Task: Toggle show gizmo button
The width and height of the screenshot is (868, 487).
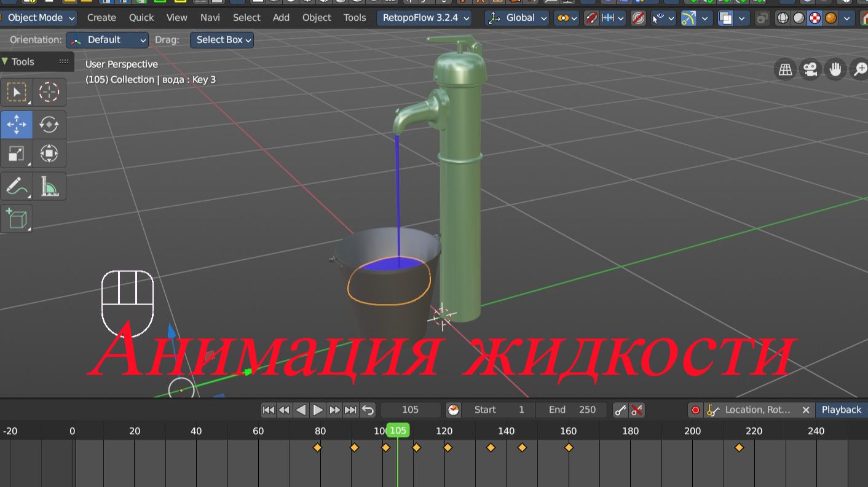Action: tap(688, 18)
